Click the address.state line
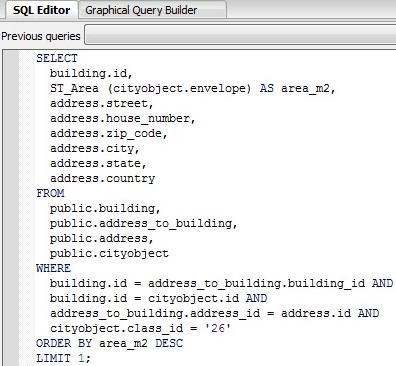396x366 pixels. tap(98, 163)
